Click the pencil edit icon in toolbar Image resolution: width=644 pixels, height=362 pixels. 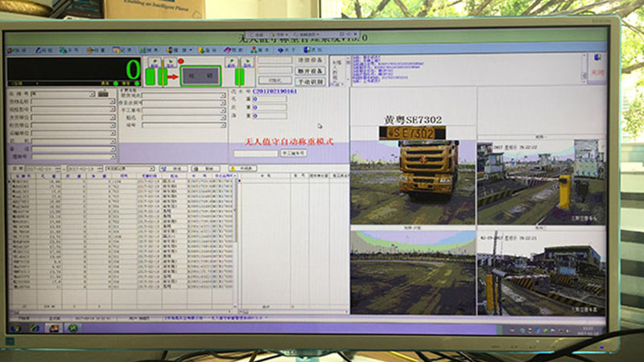tap(39, 50)
